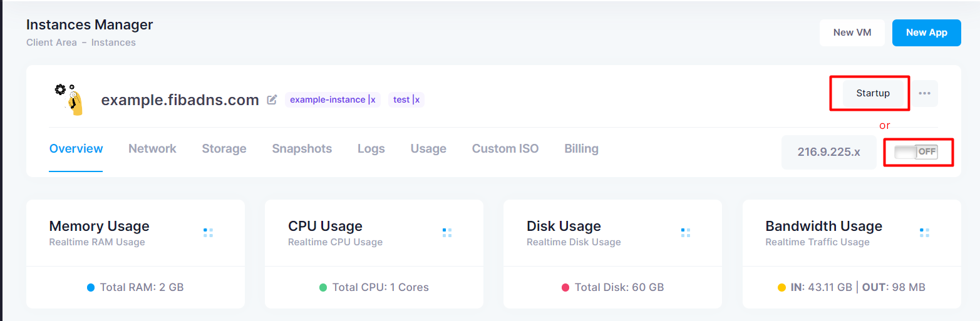Toggle the instance power OFF switch

click(916, 151)
